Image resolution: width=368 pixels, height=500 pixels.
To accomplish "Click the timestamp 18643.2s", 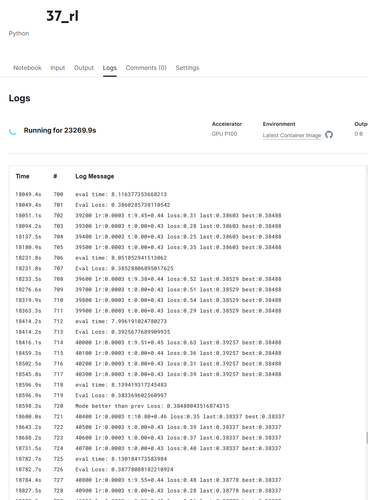I will tap(28, 427).
